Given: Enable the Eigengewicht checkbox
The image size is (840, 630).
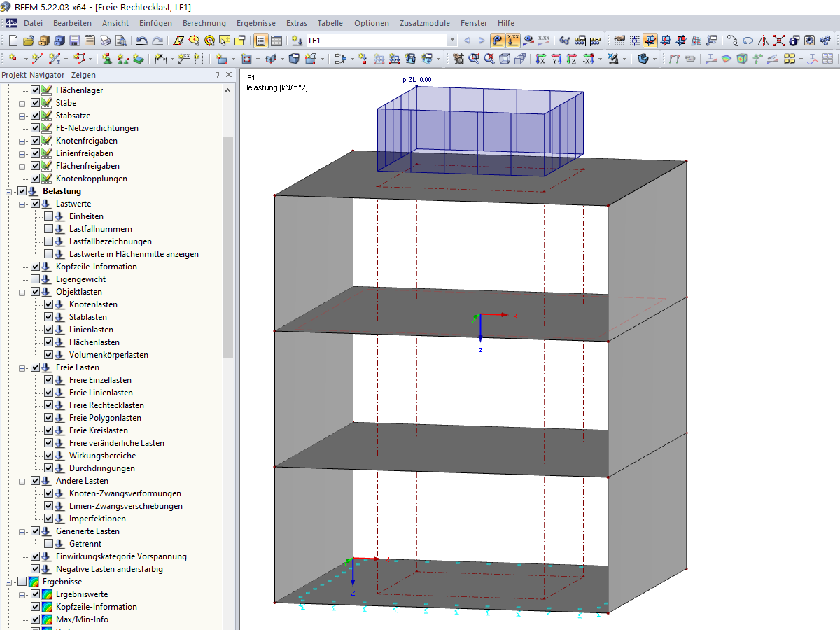Looking at the screenshot, I should tap(35, 279).
